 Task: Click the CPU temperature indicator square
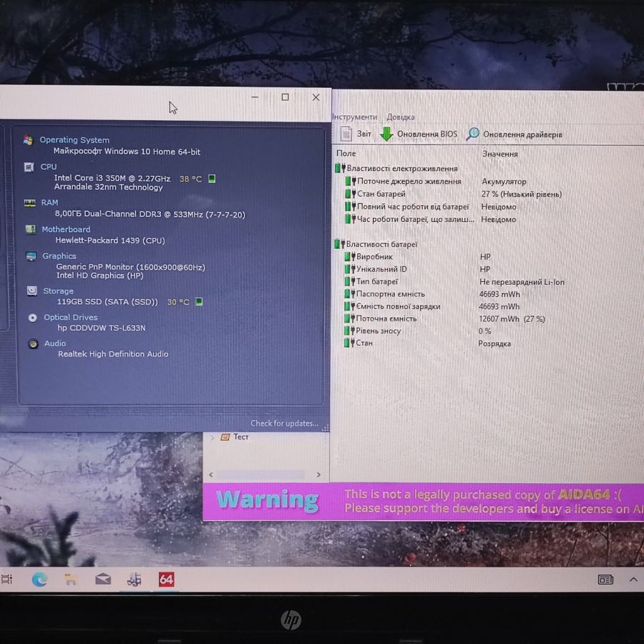(212, 178)
